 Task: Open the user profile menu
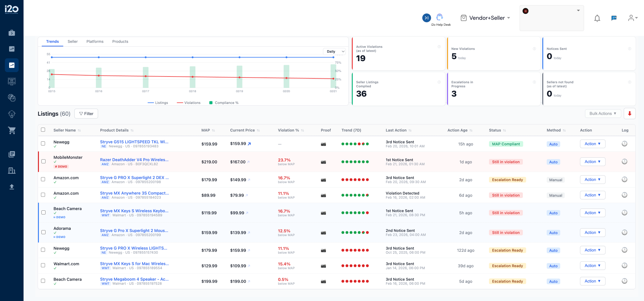click(x=632, y=18)
